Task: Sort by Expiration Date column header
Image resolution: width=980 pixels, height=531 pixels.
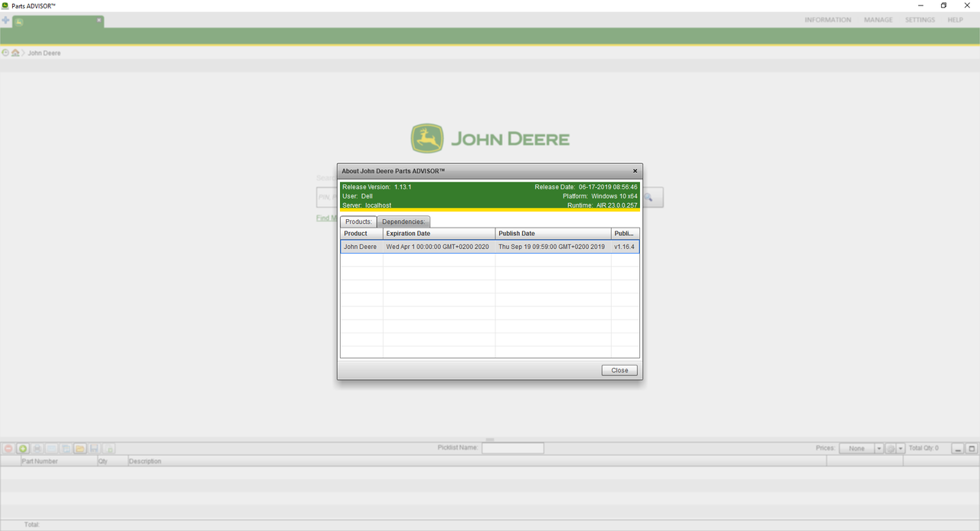Action: click(x=439, y=233)
